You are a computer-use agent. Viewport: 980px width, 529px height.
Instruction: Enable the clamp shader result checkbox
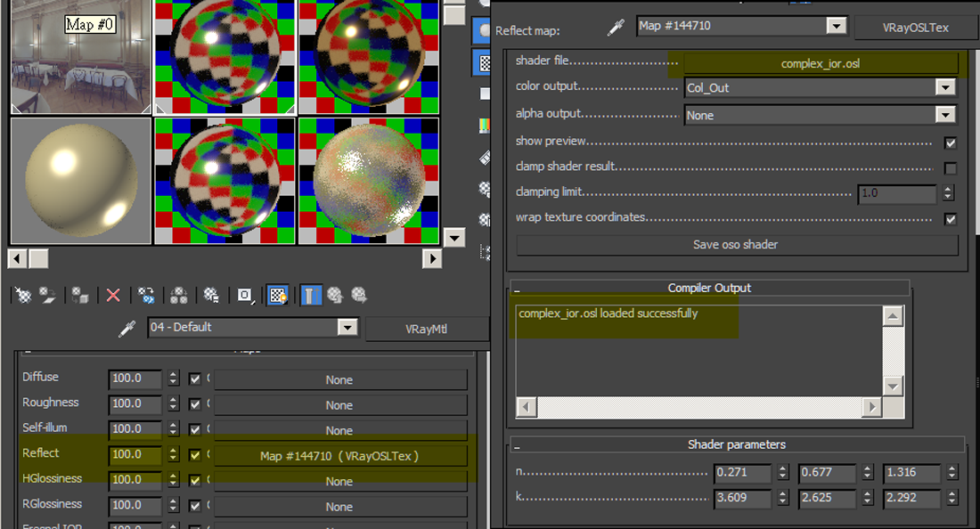(x=951, y=167)
